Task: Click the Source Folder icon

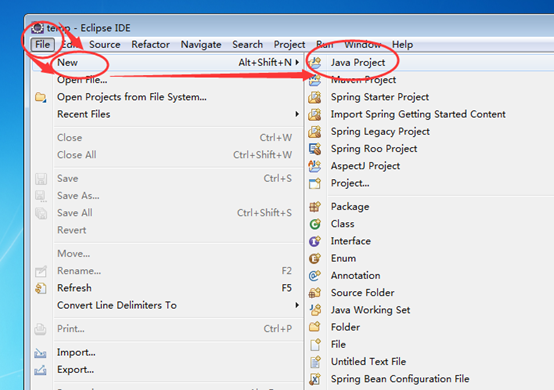Action: click(x=315, y=293)
